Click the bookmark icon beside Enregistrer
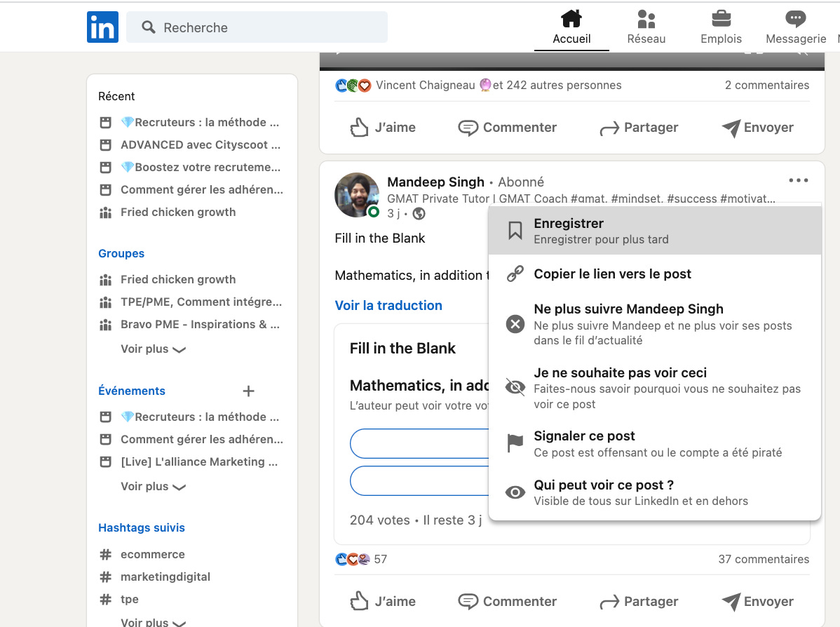Image resolution: width=840 pixels, height=627 pixels. click(x=515, y=231)
